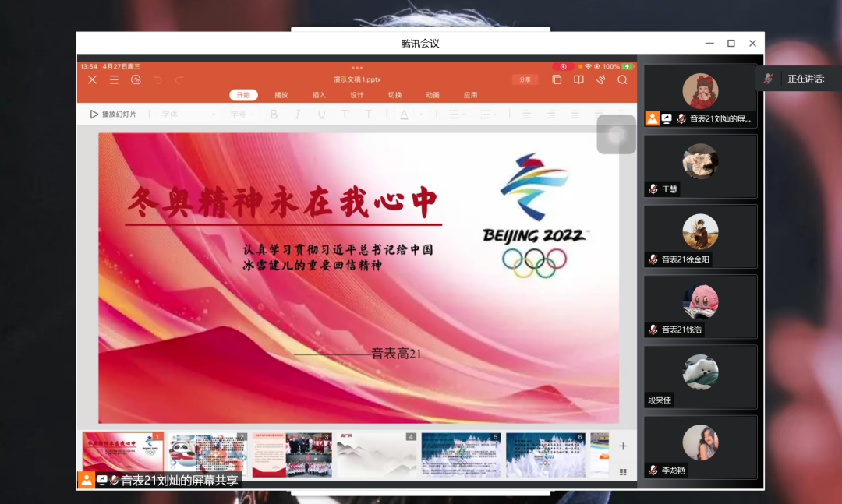Click the 分享 share button

coord(525,79)
